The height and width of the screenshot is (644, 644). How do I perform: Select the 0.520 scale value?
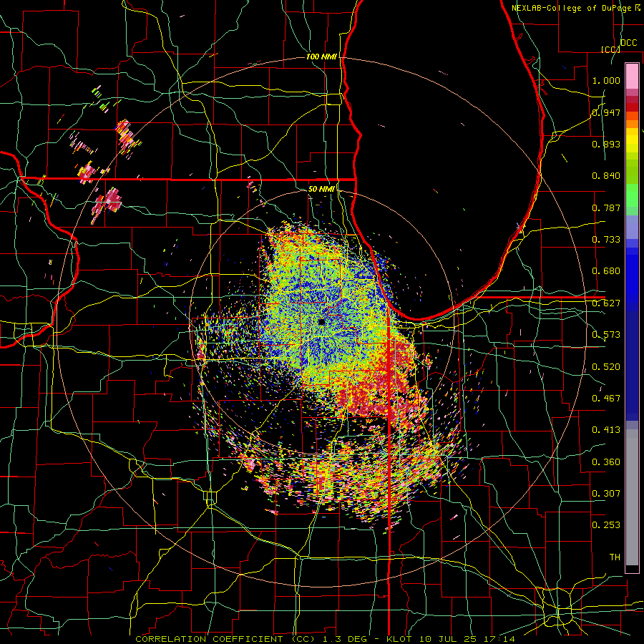606,367
